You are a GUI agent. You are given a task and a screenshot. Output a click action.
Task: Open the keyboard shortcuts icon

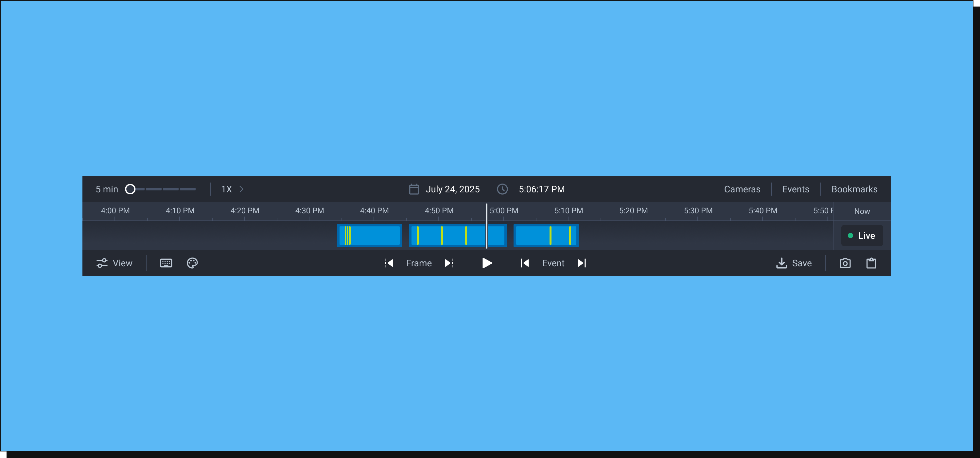click(x=166, y=263)
